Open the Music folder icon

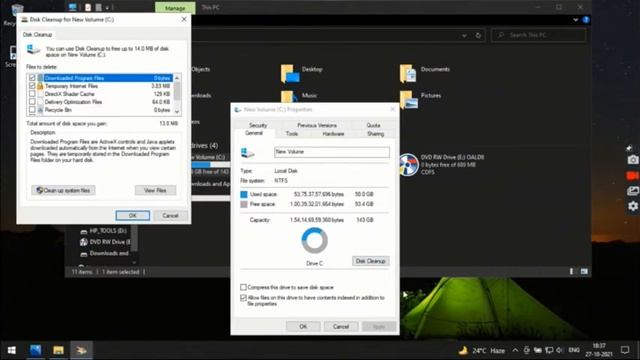(289, 96)
